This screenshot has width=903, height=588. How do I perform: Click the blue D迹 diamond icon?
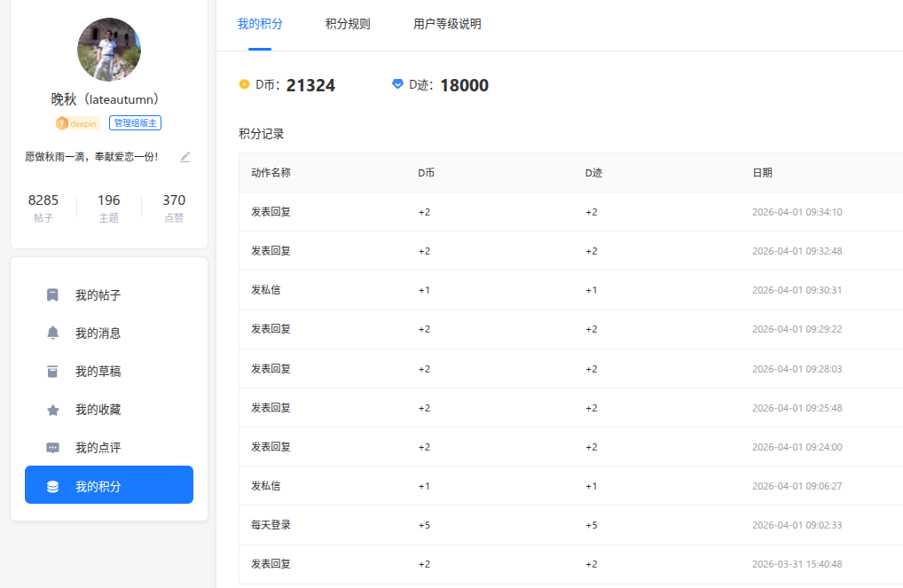(397, 84)
